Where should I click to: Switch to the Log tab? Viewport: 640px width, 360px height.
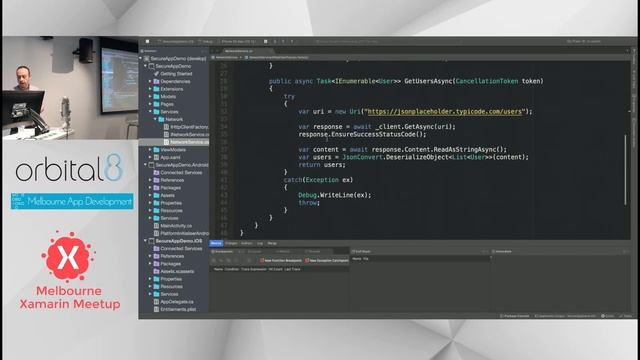260,243
